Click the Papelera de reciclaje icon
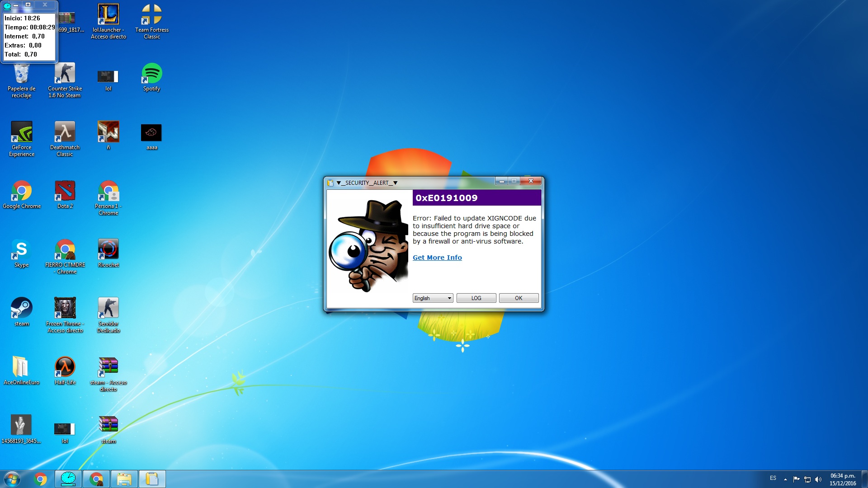Image resolution: width=868 pixels, height=488 pixels. (x=21, y=76)
